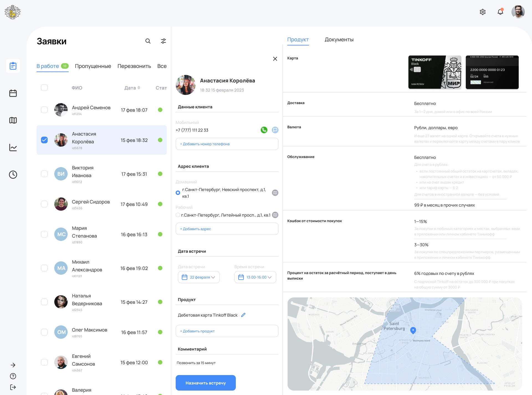
Task: Sort by Дата column arrows
Action: [x=139, y=88]
